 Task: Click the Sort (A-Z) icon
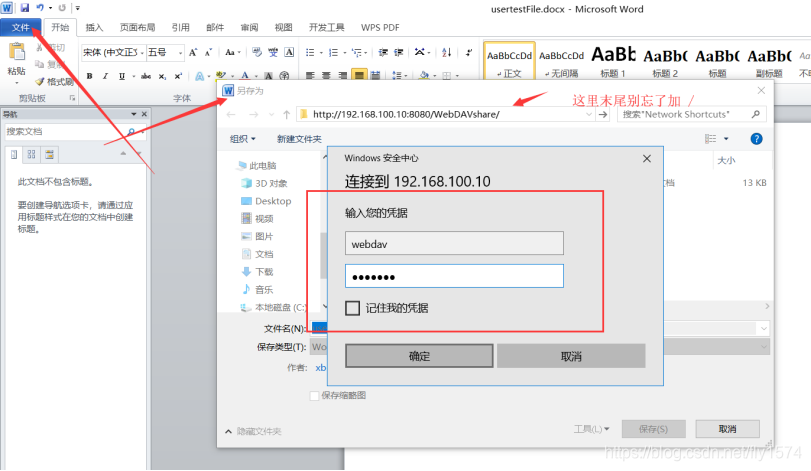pos(447,52)
